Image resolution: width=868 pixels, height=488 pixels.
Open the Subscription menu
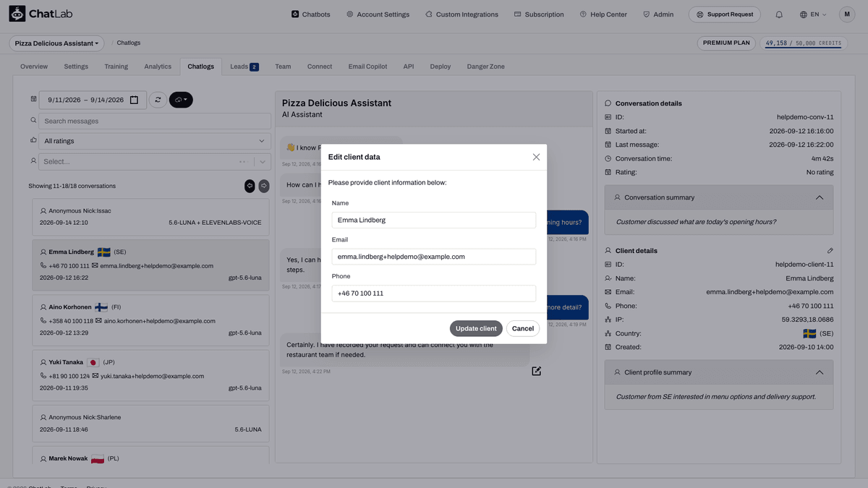pyautogui.click(x=539, y=14)
